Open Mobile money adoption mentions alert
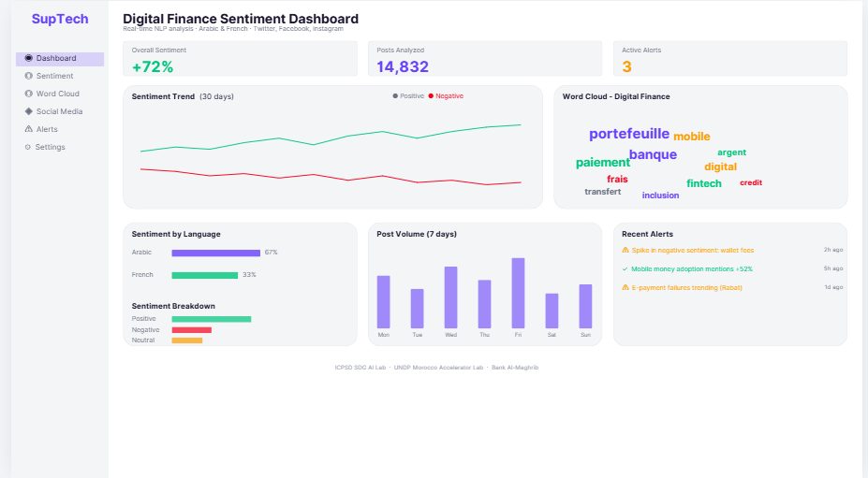 [692, 268]
